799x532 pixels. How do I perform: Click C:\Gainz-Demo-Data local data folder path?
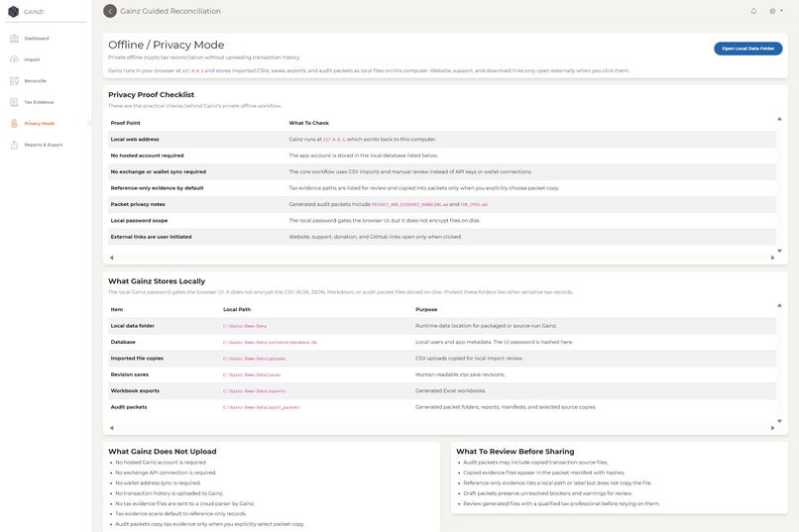coord(245,326)
